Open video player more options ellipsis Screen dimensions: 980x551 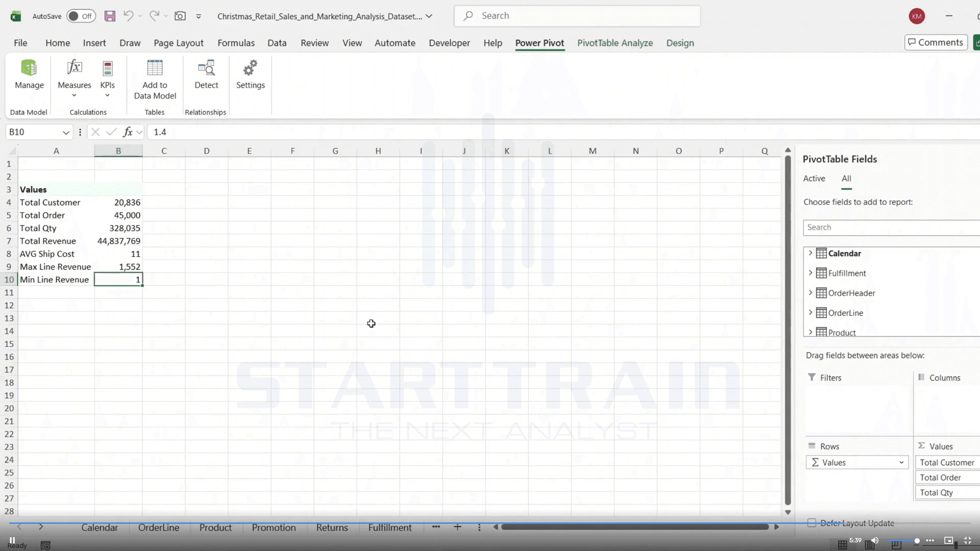click(x=930, y=540)
